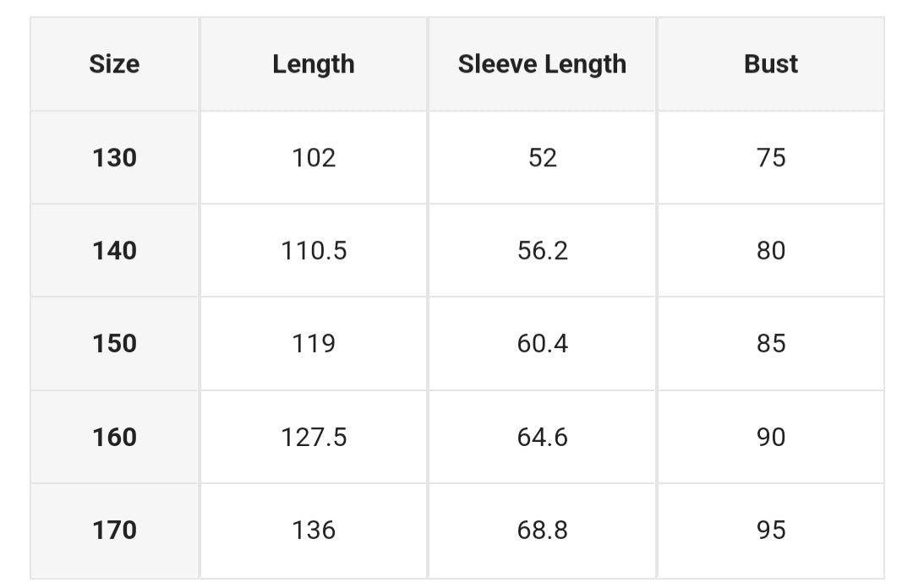
Task: Click the length value 136
Action: pos(314,531)
